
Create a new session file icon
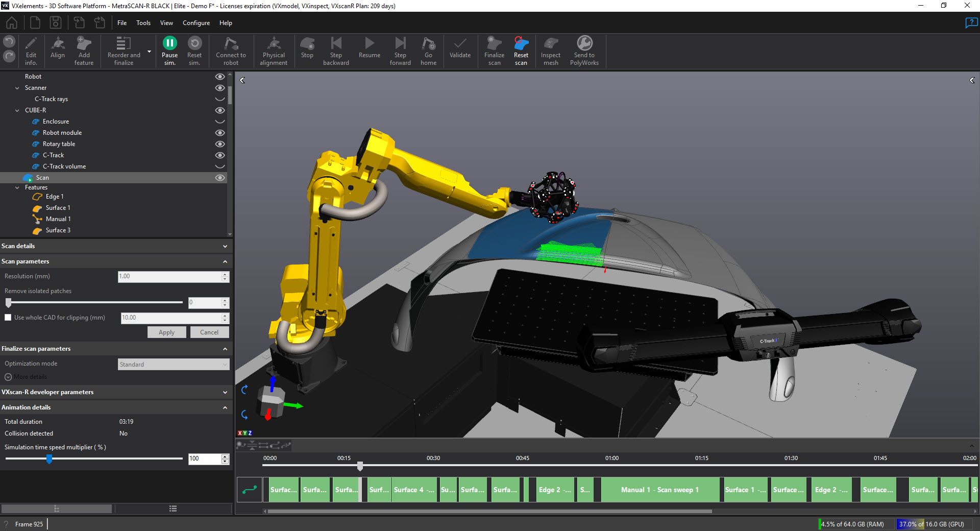(x=35, y=22)
